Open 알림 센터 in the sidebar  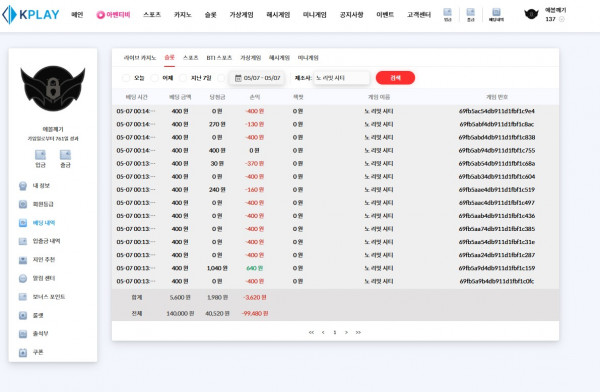coord(38,278)
